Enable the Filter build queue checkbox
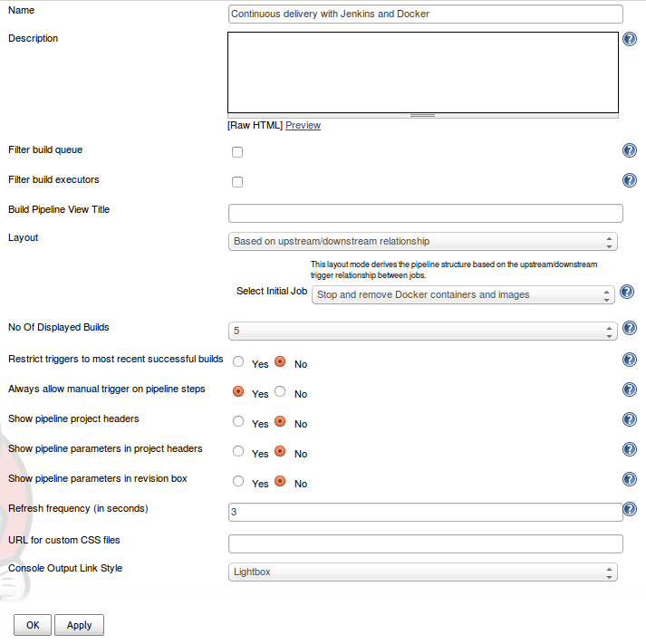The image size is (646, 644). [237, 152]
